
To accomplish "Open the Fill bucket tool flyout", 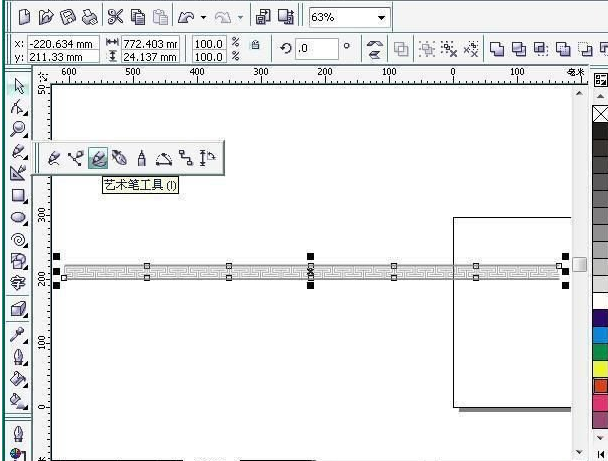I will pos(18,379).
